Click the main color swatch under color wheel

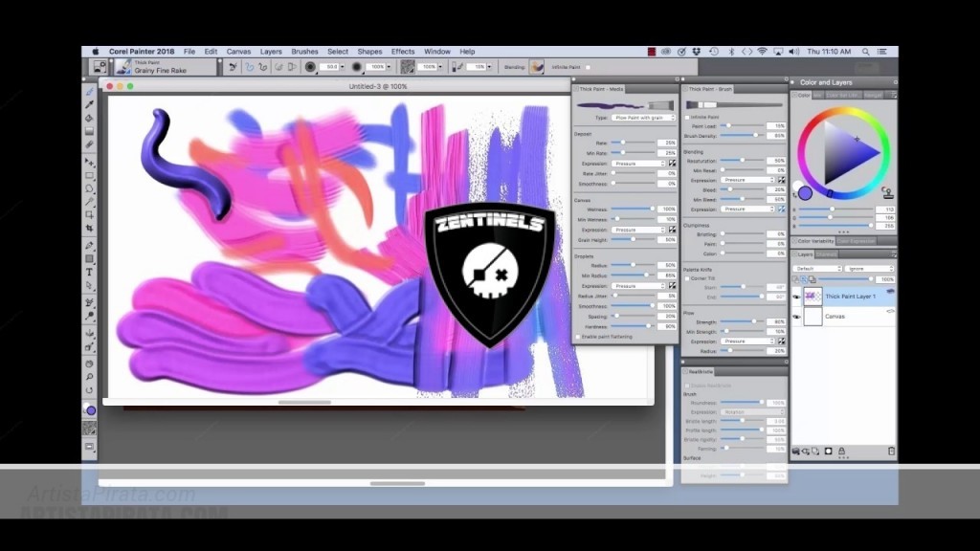tap(805, 193)
